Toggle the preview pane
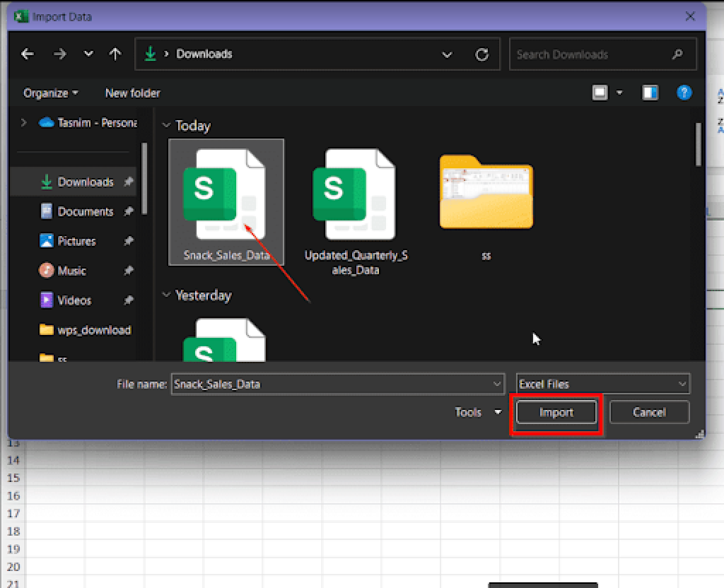This screenshot has height=588, width=724. 650,93
